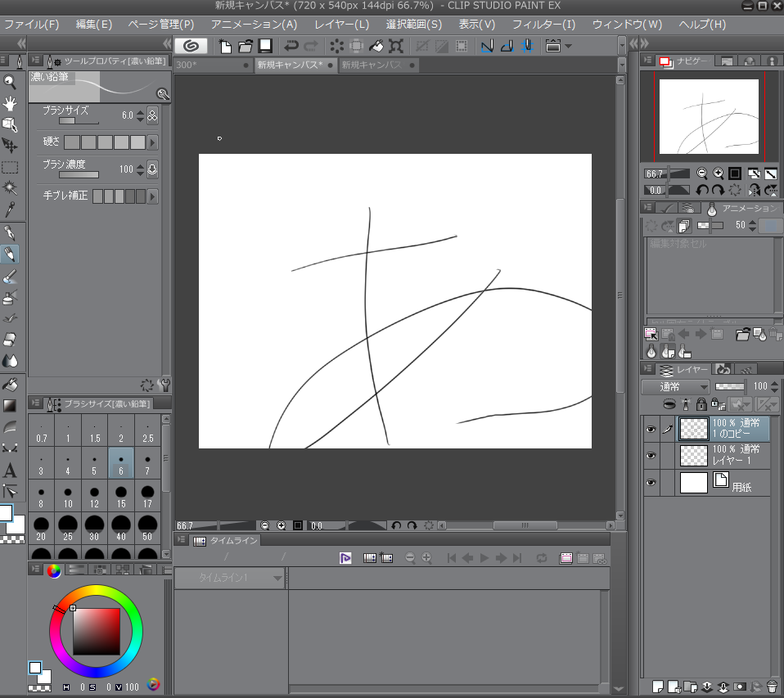This screenshot has width=784, height=698.
Task: Pick the Eyedropper tool
Action: pyautogui.click(x=10, y=209)
